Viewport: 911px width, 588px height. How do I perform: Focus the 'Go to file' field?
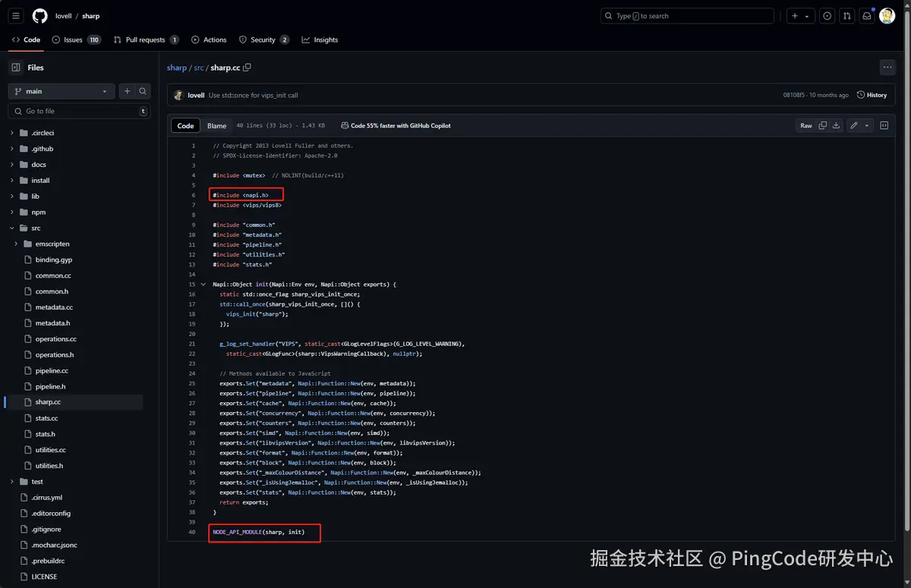(x=79, y=111)
